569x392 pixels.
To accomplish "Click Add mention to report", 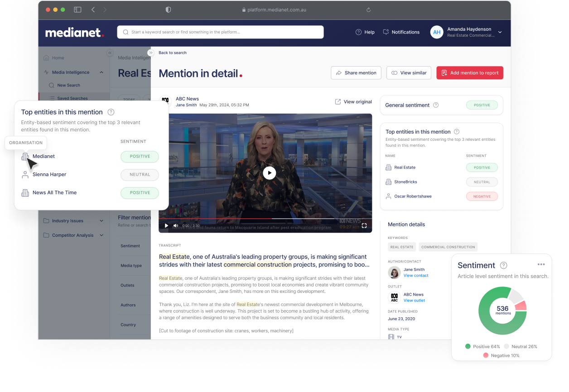I will pos(470,72).
